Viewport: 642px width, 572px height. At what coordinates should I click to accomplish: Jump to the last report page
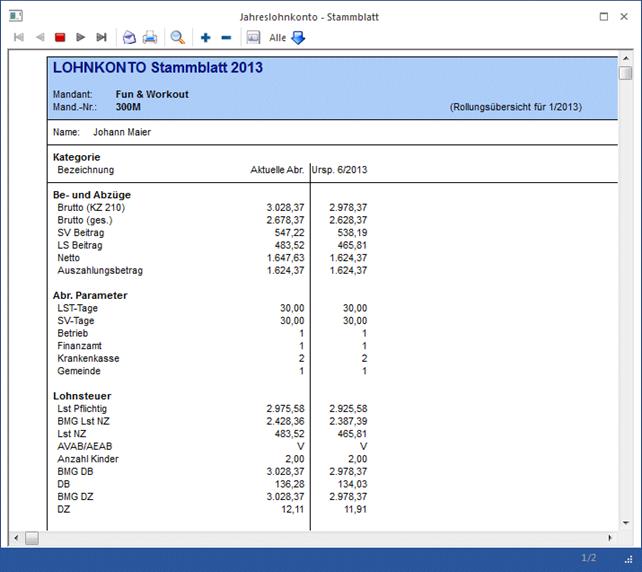[101, 38]
